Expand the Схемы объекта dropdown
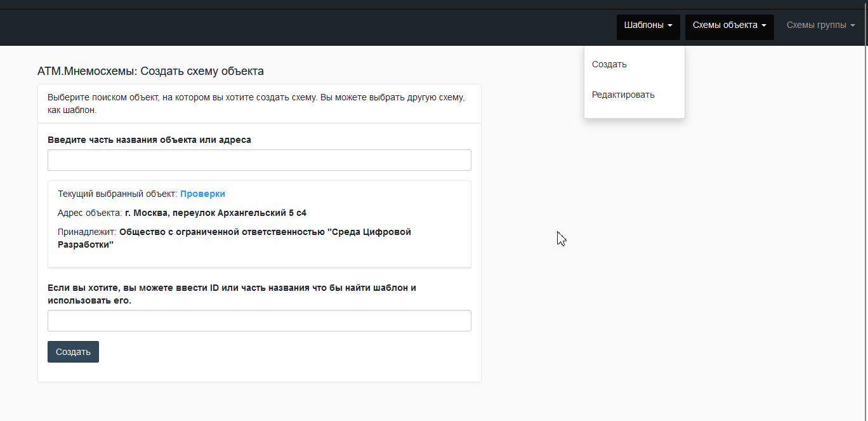Viewport: 868px width, 421px height. [729, 25]
